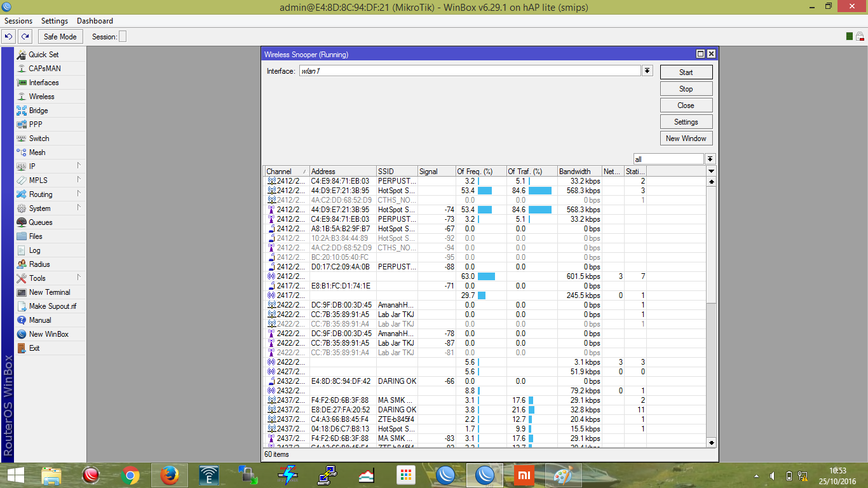Click the Stop button in Wireless Snooper
Screen dimensions: 868x488
[686, 89]
